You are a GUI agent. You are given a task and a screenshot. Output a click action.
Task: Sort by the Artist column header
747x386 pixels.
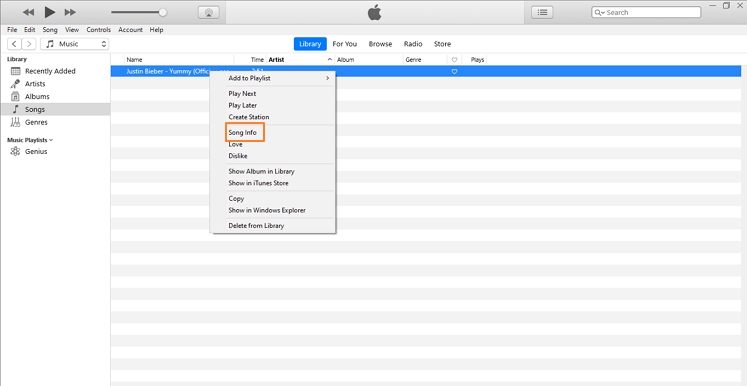click(276, 60)
